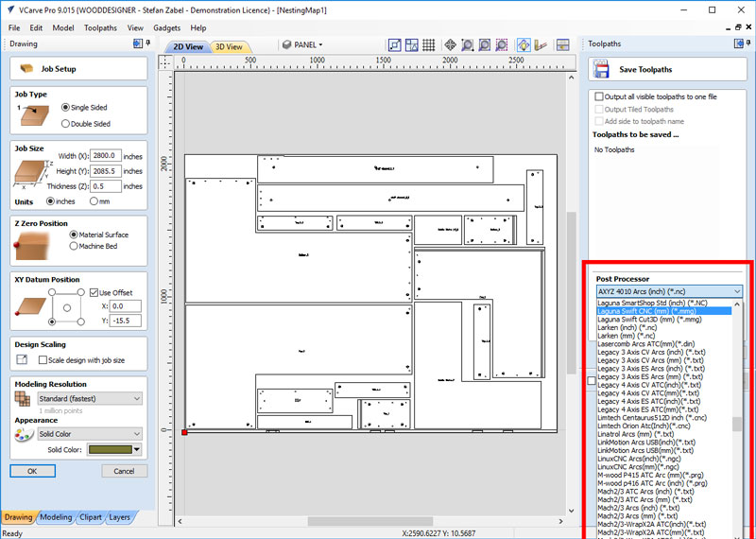Click the Job Setup button
Viewport: 756px width, 539px height.
tap(78, 68)
